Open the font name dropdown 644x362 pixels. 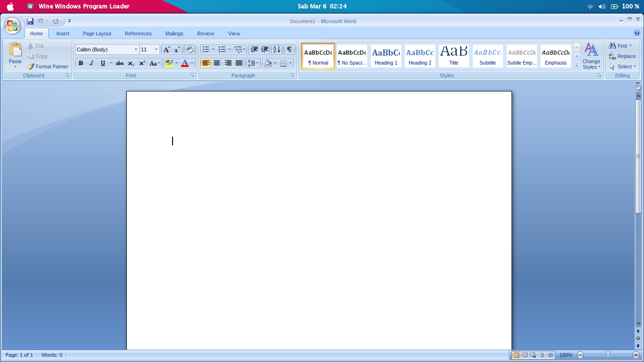tap(136, 49)
